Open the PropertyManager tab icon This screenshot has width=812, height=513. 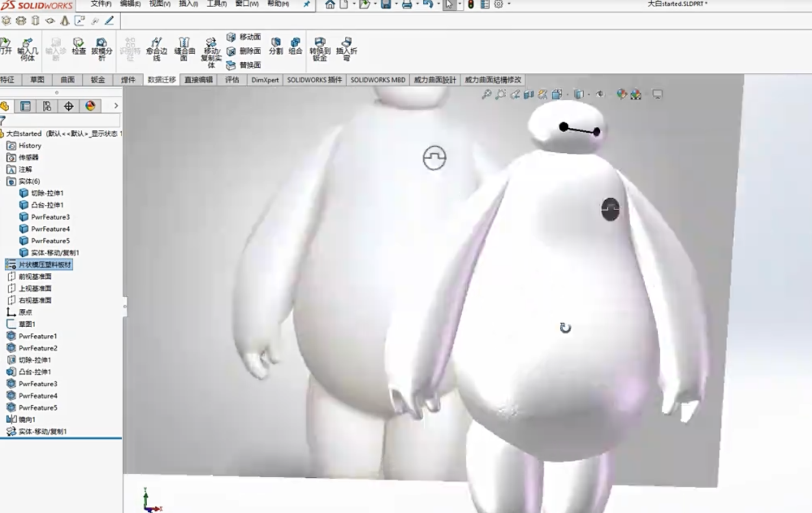click(x=25, y=106)
